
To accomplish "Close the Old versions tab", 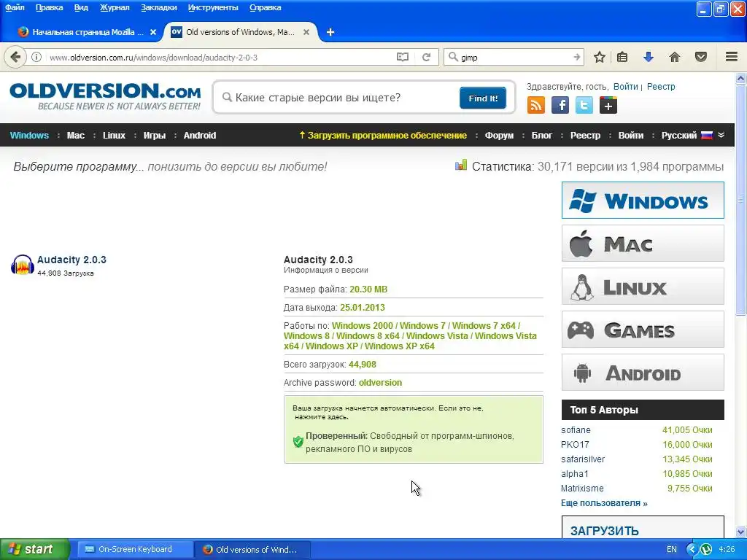I will click(306, 32).
